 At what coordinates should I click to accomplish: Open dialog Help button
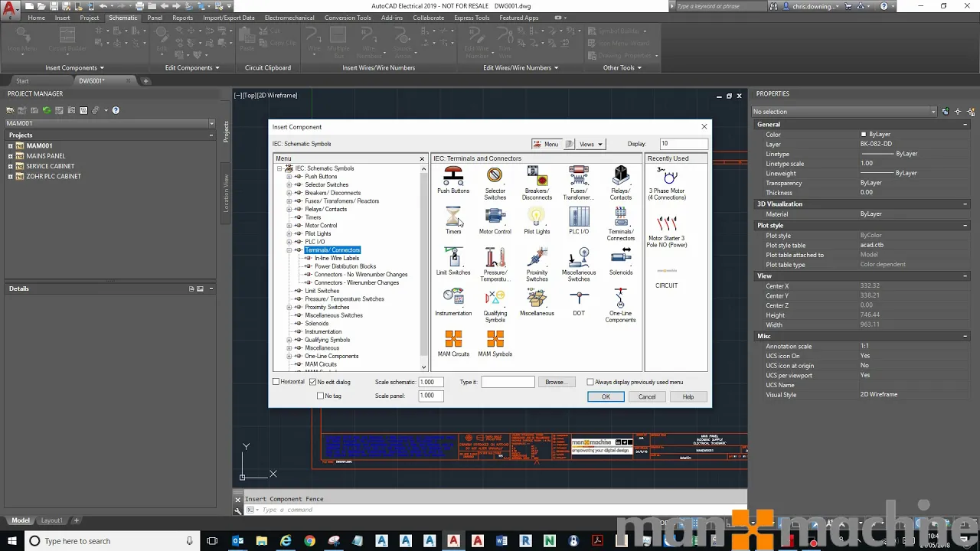click(688, 396)
